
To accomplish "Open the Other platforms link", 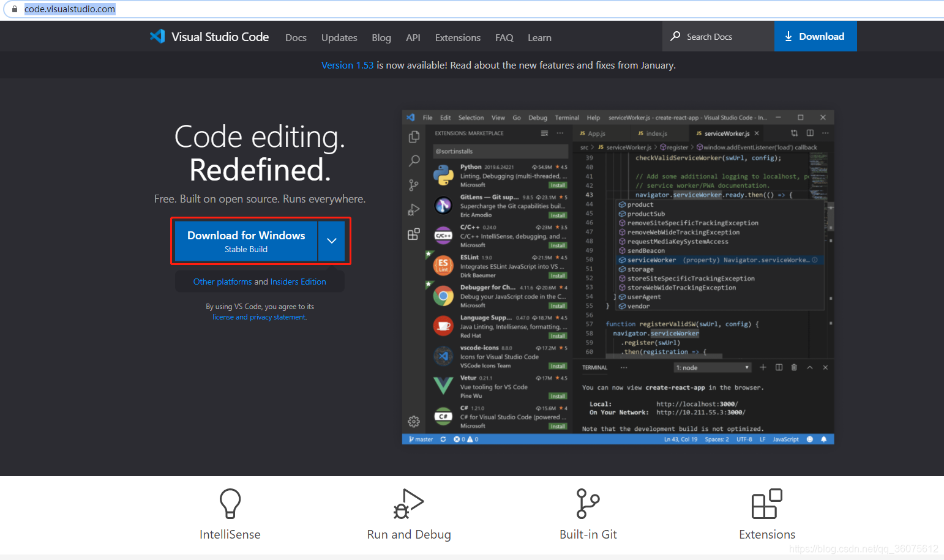I will [x=222, y=282].
